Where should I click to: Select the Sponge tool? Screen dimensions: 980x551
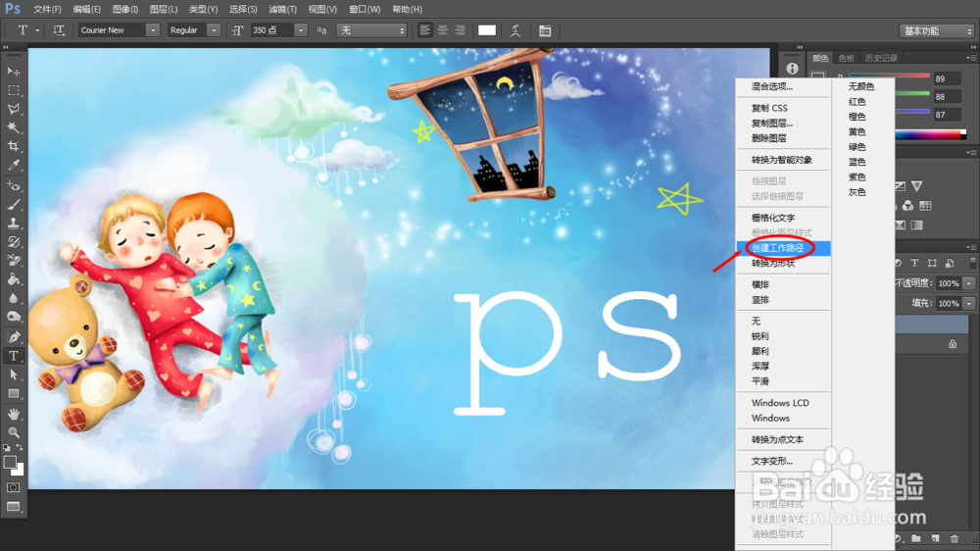click(x=13, y=317)
